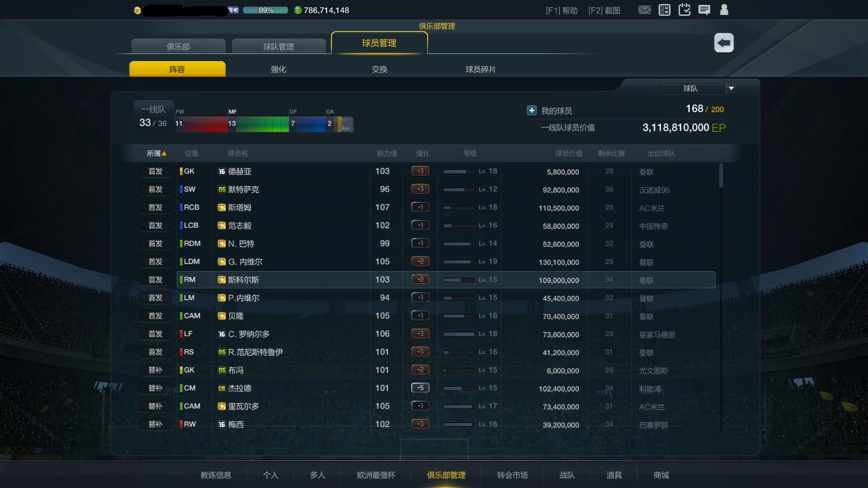Viewport: 868px width, 488px height.
Task: Click the EP currency icon in top bar
Action: coord(297,10)
